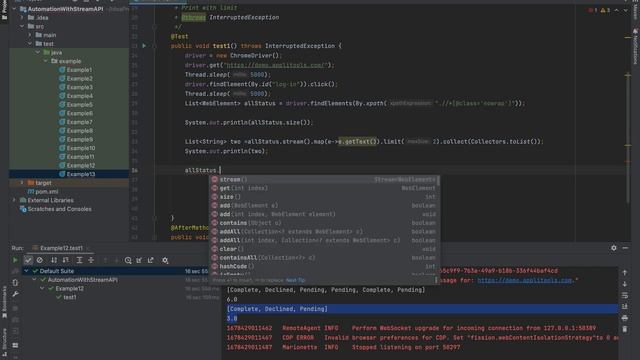The width and height of the screenshot is (640, 360).
Task: Choose containsAll completion suggestion
Action: click(324, 258)
